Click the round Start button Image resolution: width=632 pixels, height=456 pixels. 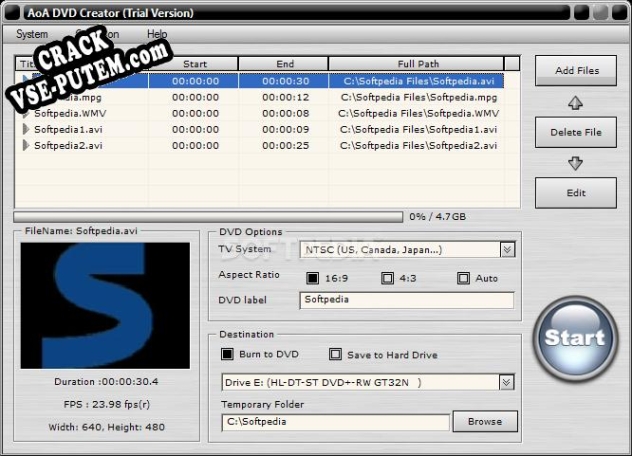(x=575, y=339)
